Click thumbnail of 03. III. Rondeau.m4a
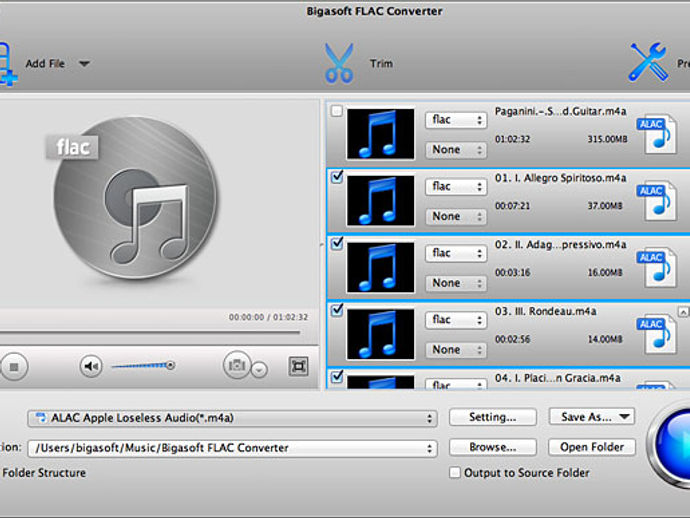The image size is (690, 518). [381, 334]
